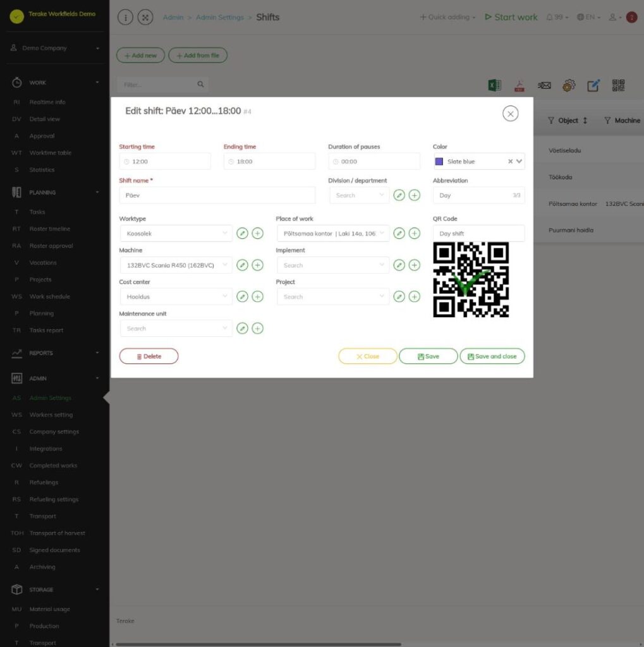Click the edit pencil toolbar icon

(593, 85)
